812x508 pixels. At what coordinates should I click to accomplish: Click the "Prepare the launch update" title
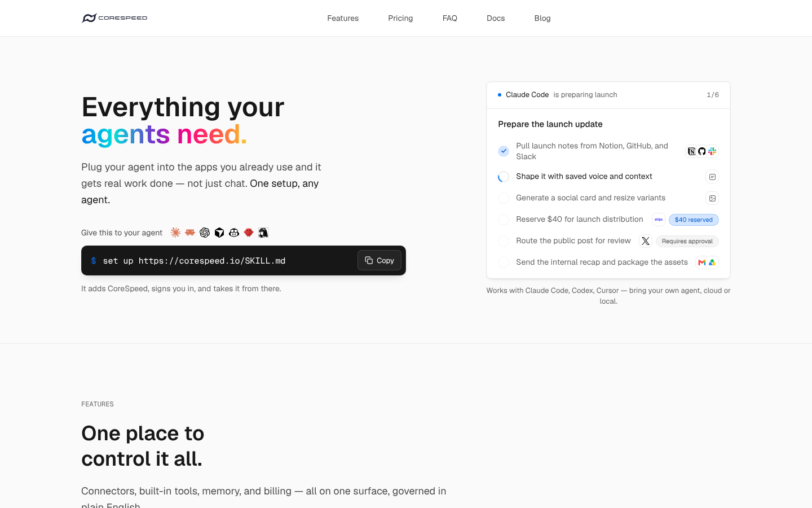550,124
